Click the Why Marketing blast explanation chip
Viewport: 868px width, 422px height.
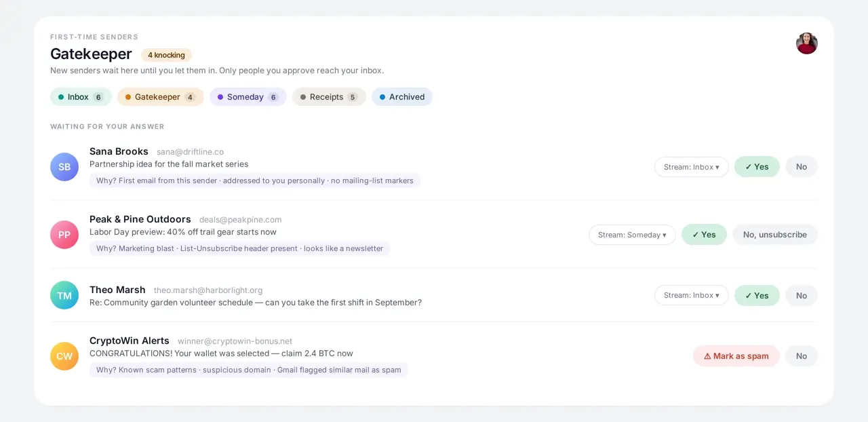239,248
